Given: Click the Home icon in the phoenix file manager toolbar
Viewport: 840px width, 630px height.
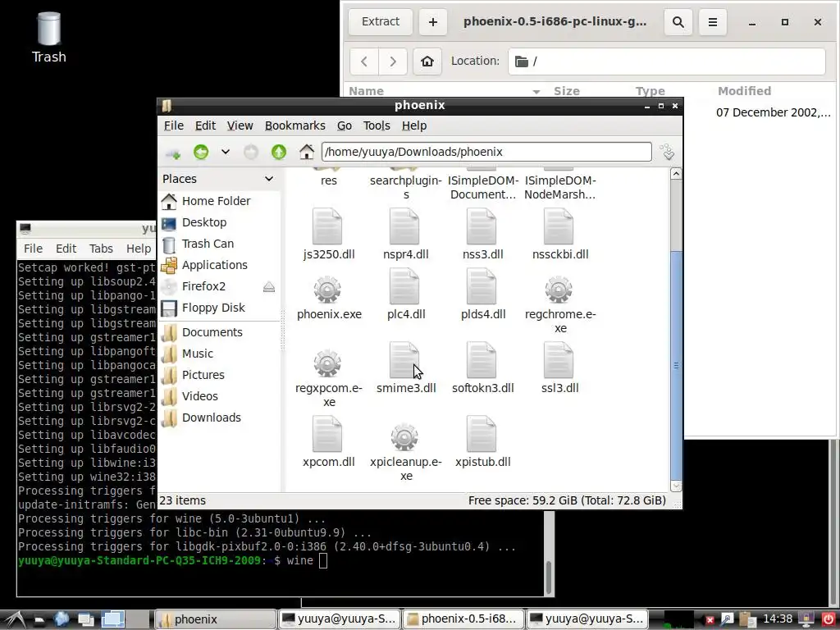Looking at the screenshot, I should pos(307,152).
